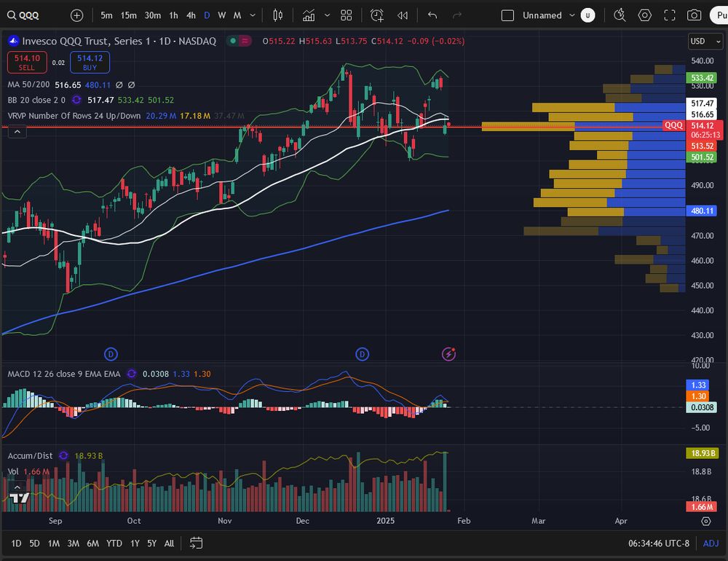
Task: Set range to 1D
Action: (16, 544)
